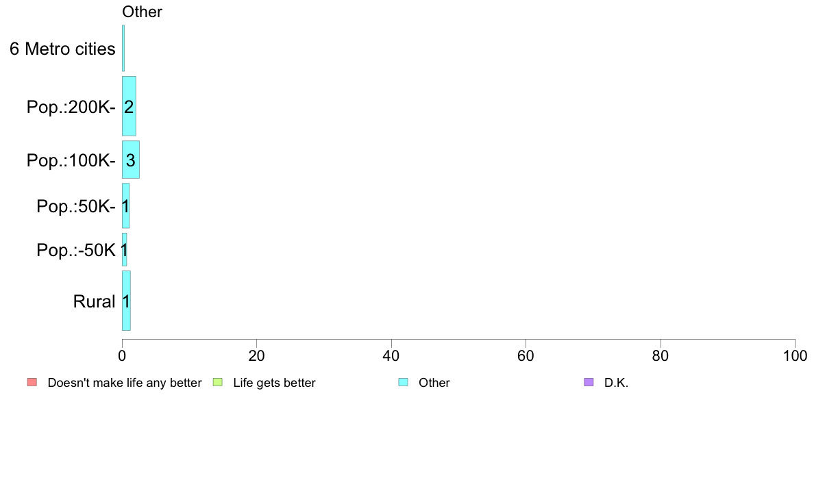Select the 6 Metro cities bar

coord(123,48)
